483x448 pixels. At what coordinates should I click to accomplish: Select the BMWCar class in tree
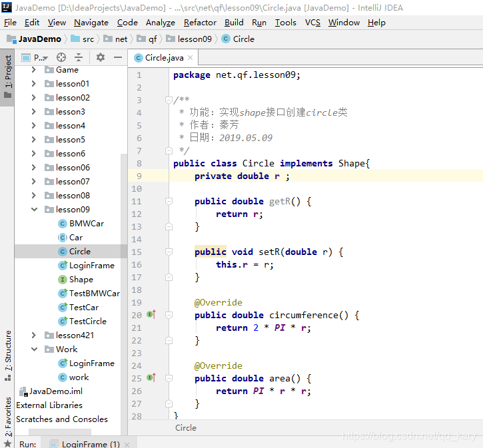81,224
